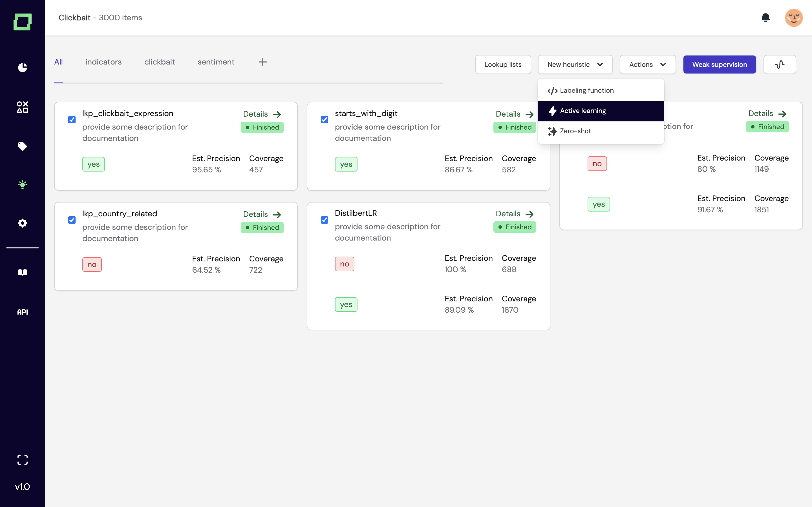Collapse the New heuristic dropdown
The height and width of the screenshot is (507, 812).
(x=575, y=65)
